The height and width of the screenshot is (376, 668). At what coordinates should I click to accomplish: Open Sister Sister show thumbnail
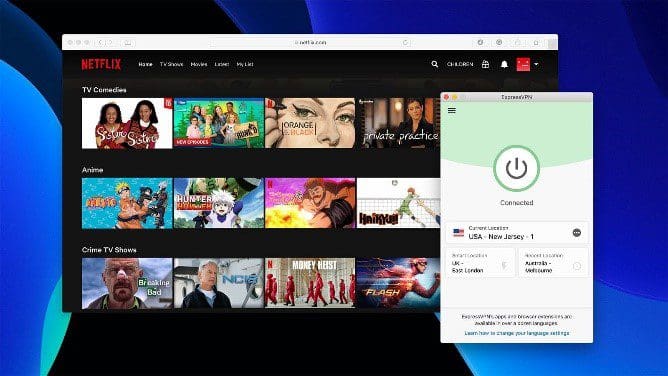[x=127, y=123]
